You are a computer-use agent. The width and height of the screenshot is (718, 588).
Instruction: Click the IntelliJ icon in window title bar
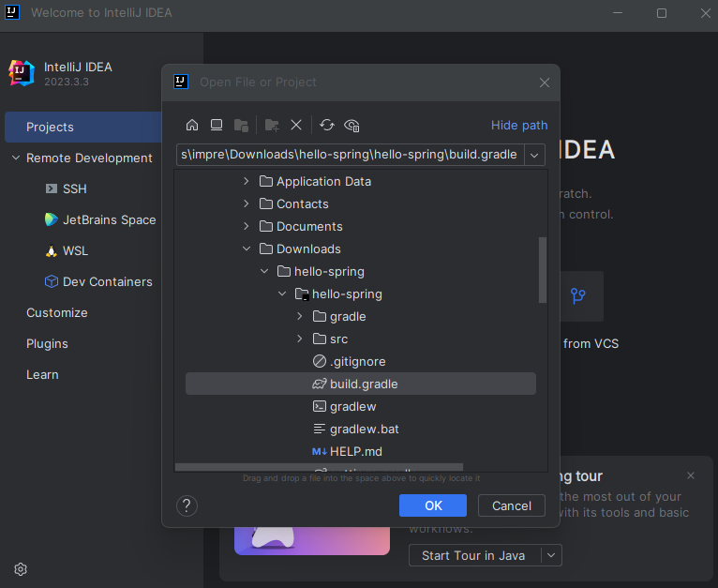[x=12, y=12]
